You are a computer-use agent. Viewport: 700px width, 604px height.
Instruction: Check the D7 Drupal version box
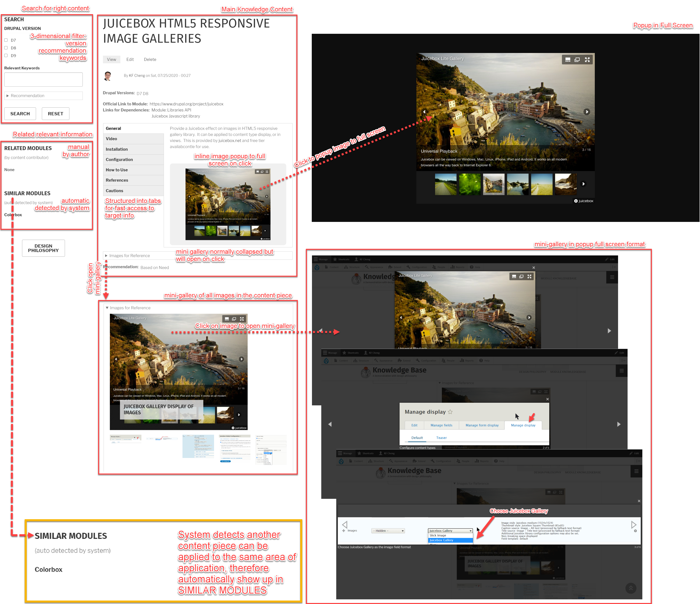click(6, 40)
